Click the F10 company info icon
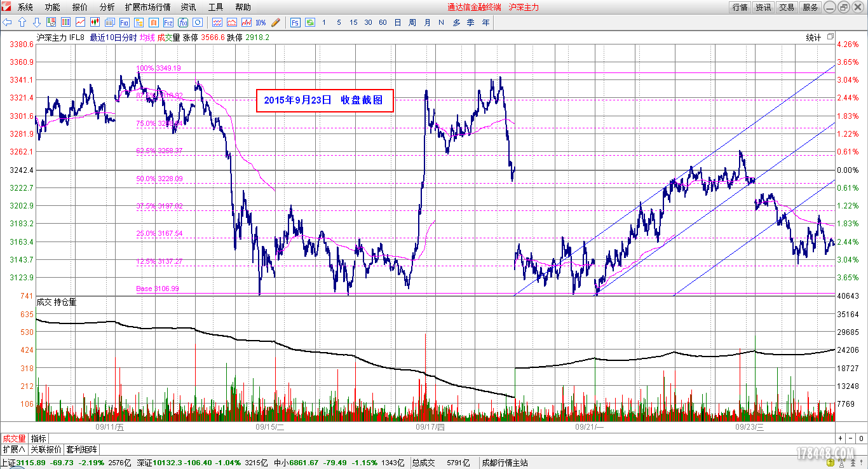Image resolution: width=868 pixels, height=469 pixels. pos(125,22)
